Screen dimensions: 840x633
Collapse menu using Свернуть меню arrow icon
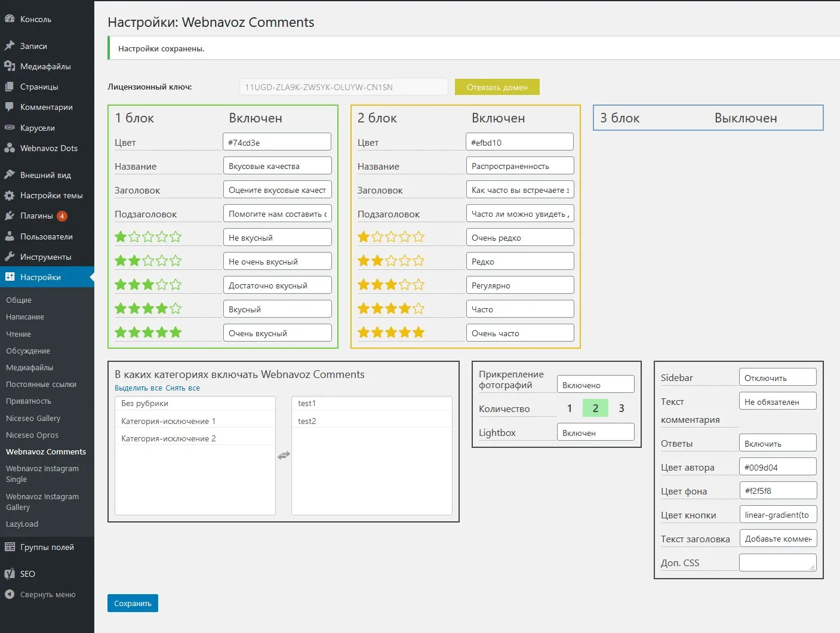click(x=10, y=594)
